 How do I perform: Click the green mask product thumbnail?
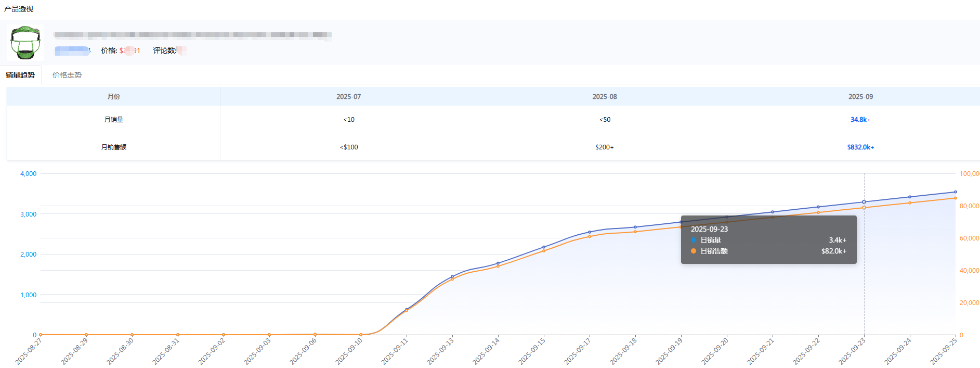(25, 43)
